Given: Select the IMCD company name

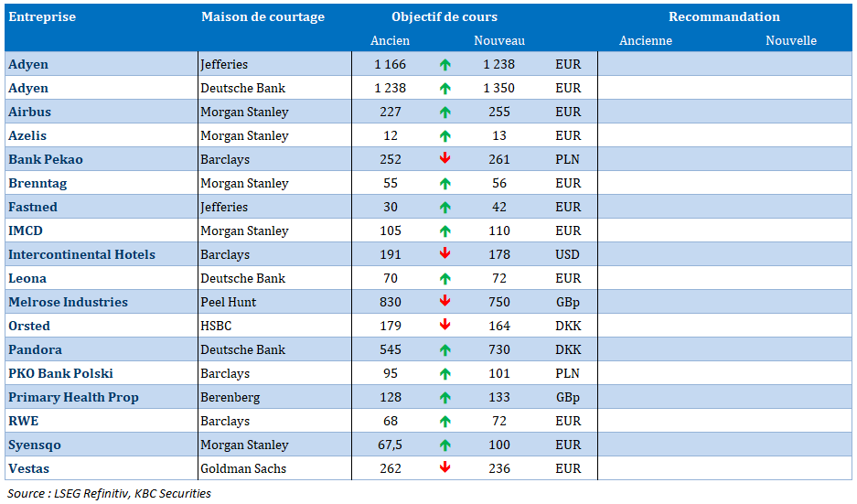Looking at the screenshot, I should point(25,231).
